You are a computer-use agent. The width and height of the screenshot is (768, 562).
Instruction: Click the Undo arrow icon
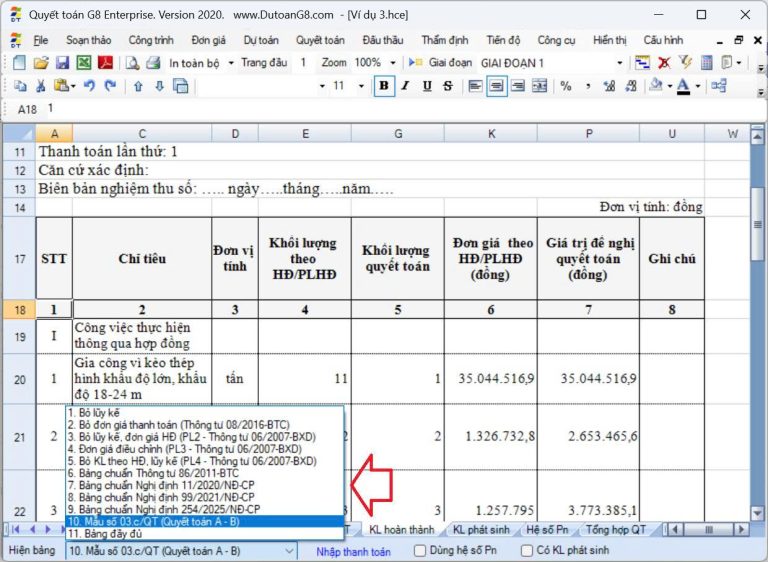coord(89,86)
